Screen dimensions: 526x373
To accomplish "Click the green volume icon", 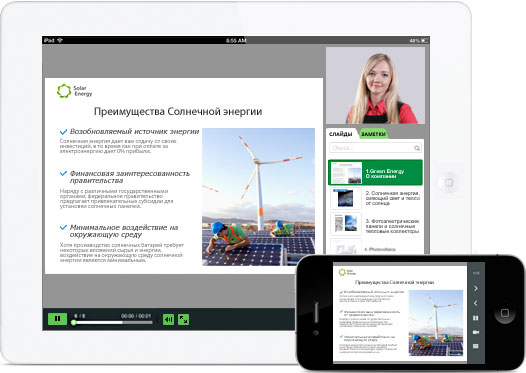I will (x=168, y=320).
